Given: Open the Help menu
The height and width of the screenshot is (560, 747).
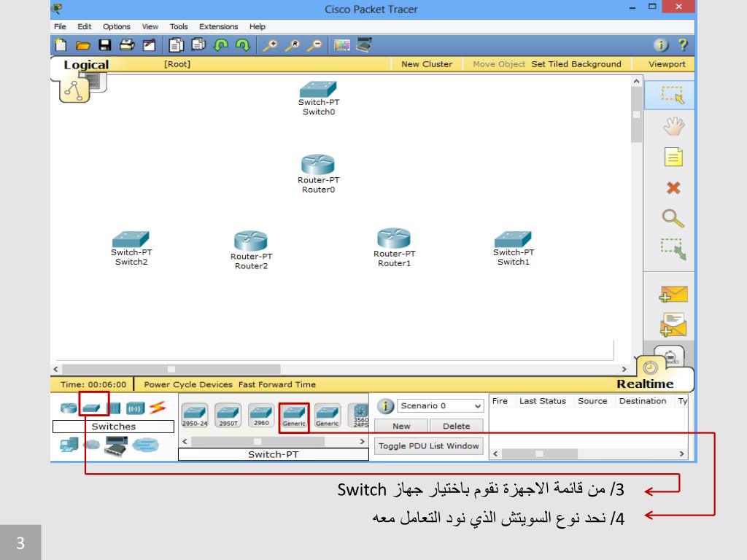Looking at the screenshot, I should coord(258,27).
